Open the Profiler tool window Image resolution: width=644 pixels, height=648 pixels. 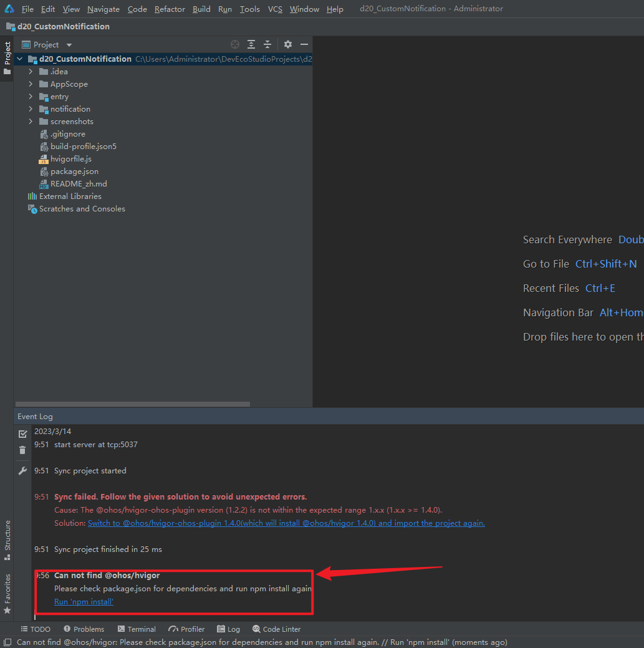pos(186,629)
